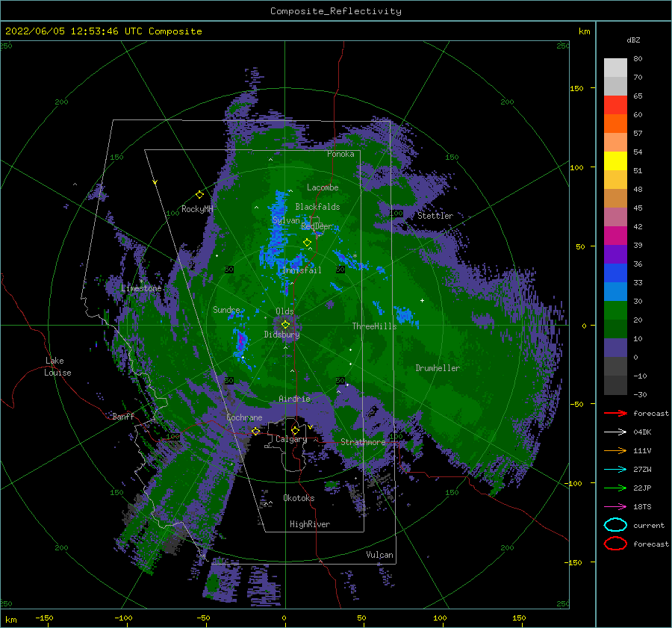The width and height of the screenshot is (672, 628).
Task: Click the ThreeHills label
Action: [374, 326]
